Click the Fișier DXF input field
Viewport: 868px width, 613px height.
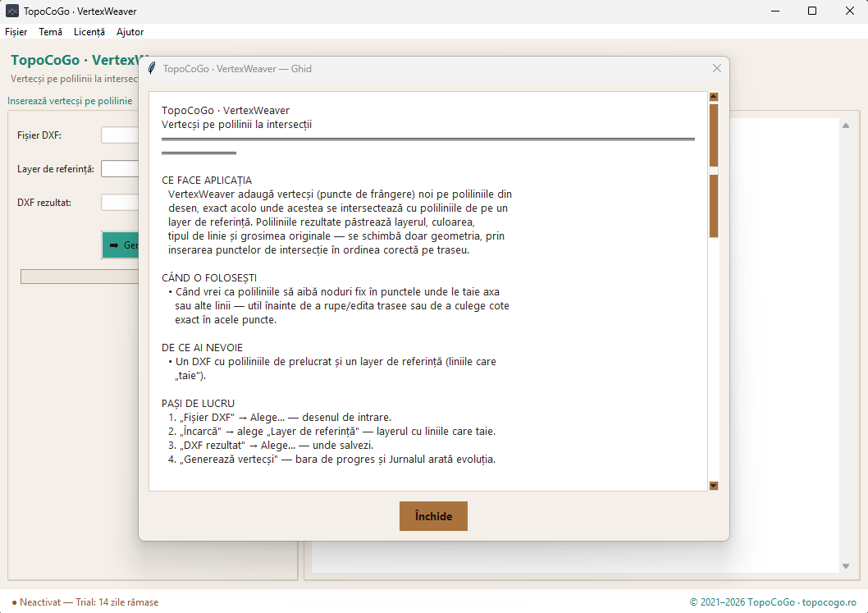tap(120, 135)
